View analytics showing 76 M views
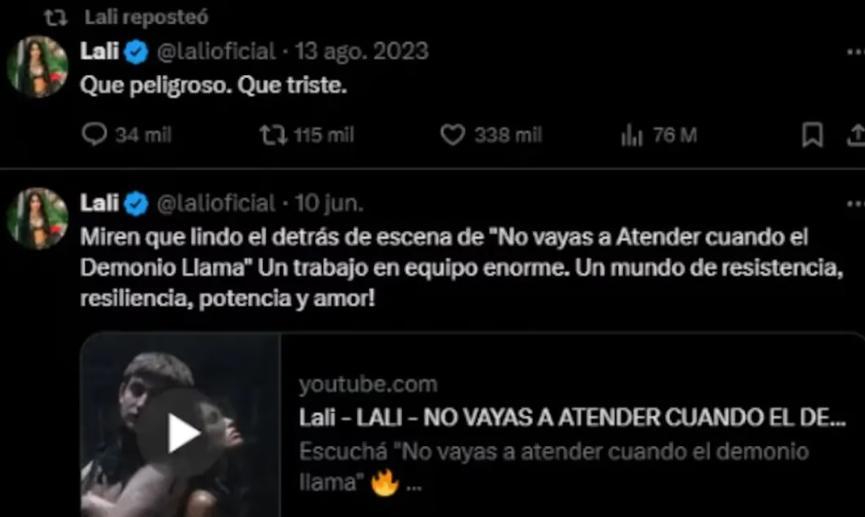The height and width of the screenshot is (517, 865). tap(632, 135)
